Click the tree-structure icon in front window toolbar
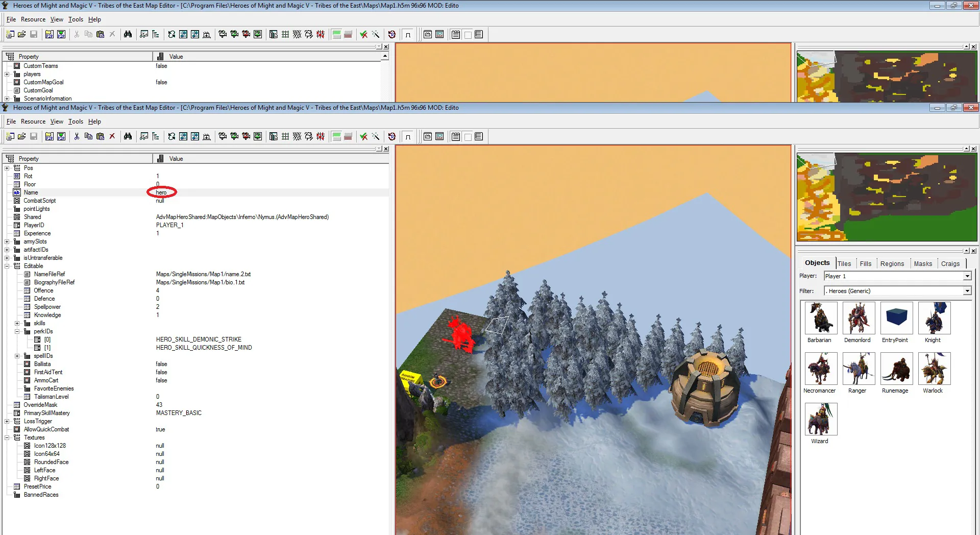This screenshot has height=535, width=980. [156, 136]
